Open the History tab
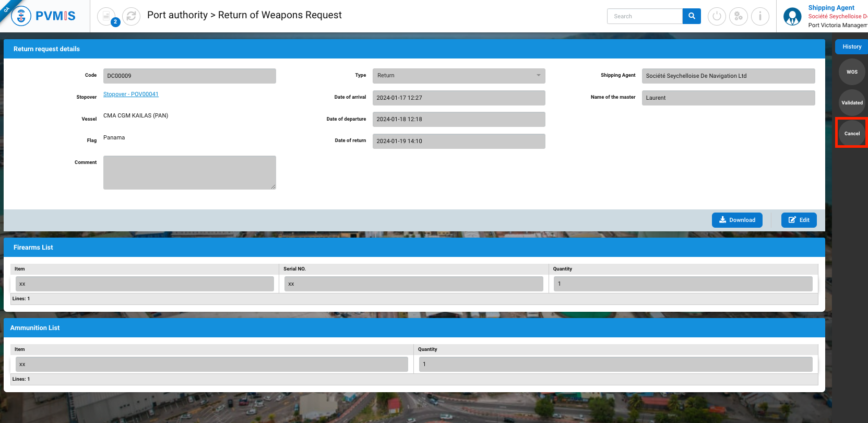The height and width of the screenshot is (423, 868). coord(851,46)
